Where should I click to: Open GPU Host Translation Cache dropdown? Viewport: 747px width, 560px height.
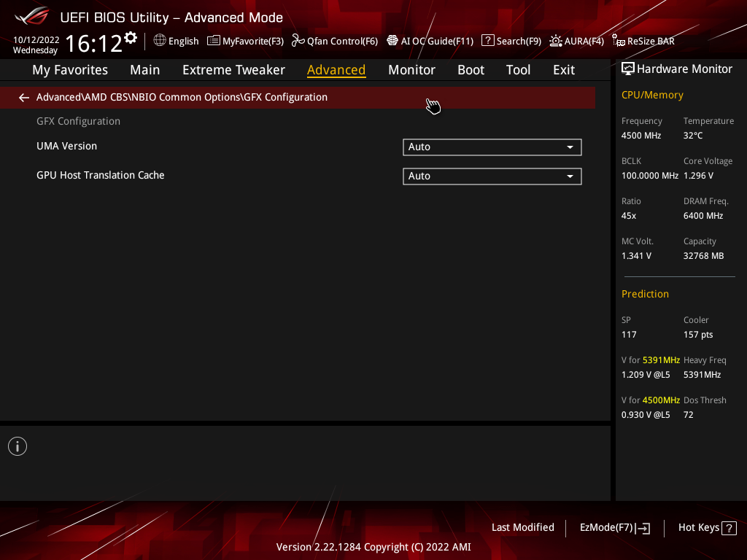click(x=492, y=176)
